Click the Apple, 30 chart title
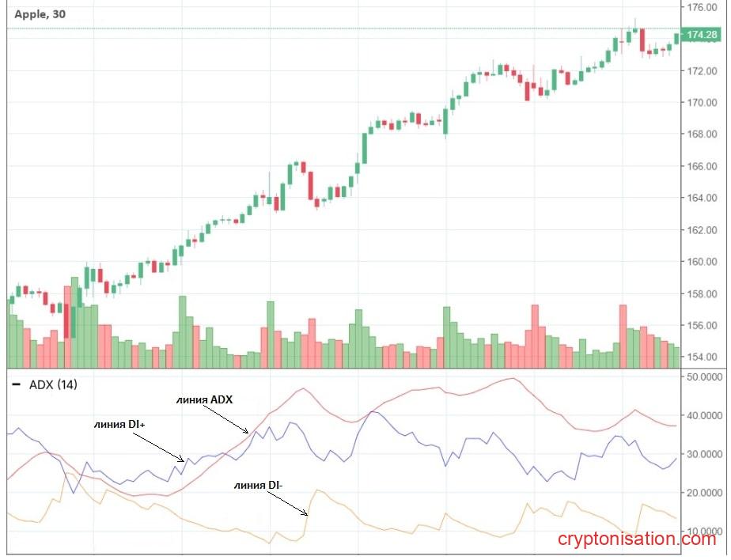731x560 pixels. 40,14
